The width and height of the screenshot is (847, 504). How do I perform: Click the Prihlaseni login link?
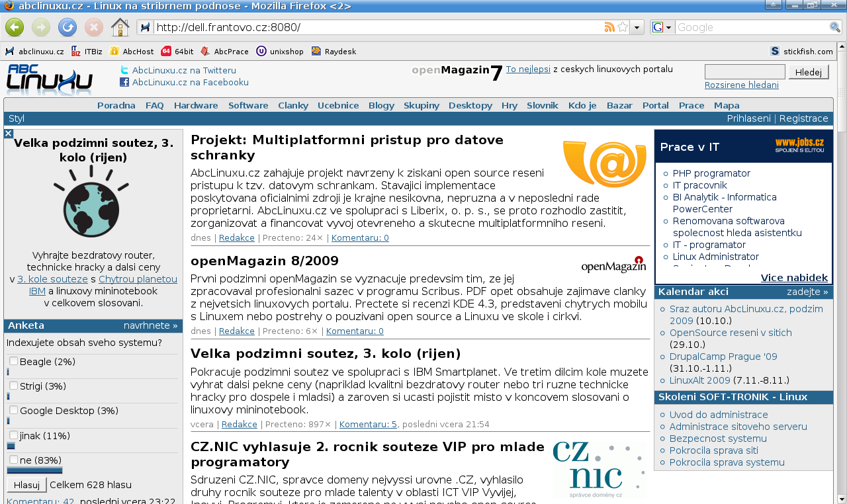748,118
